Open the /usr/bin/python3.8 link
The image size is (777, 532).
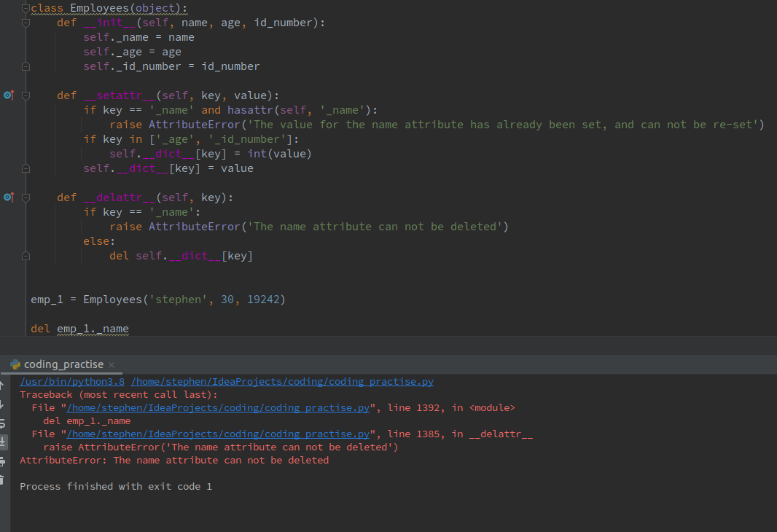click(72, 381)
